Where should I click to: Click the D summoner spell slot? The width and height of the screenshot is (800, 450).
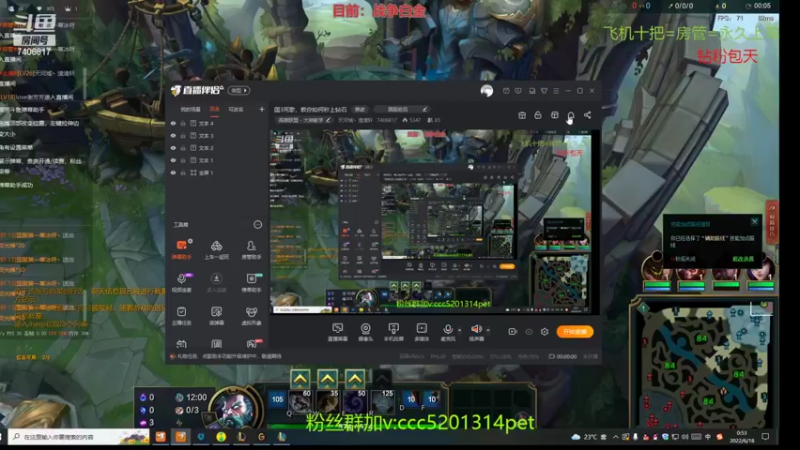[x=410, y=399]
